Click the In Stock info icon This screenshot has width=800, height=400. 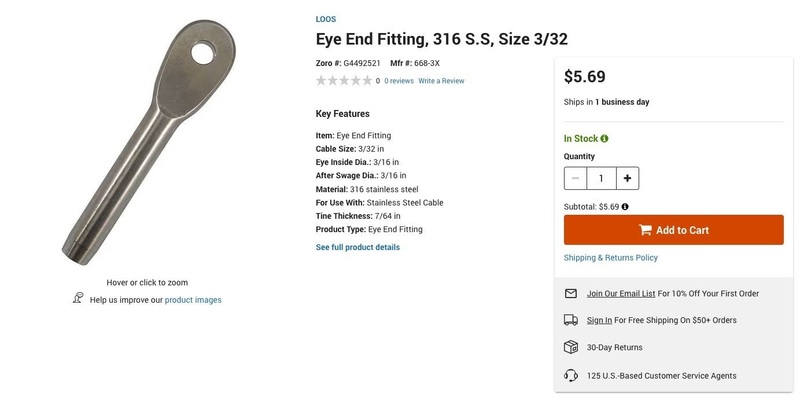(x=605, y=139)
